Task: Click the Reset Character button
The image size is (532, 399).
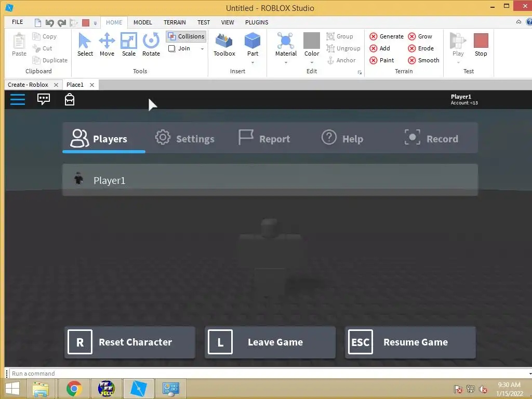Action: [x=129, y=342]
